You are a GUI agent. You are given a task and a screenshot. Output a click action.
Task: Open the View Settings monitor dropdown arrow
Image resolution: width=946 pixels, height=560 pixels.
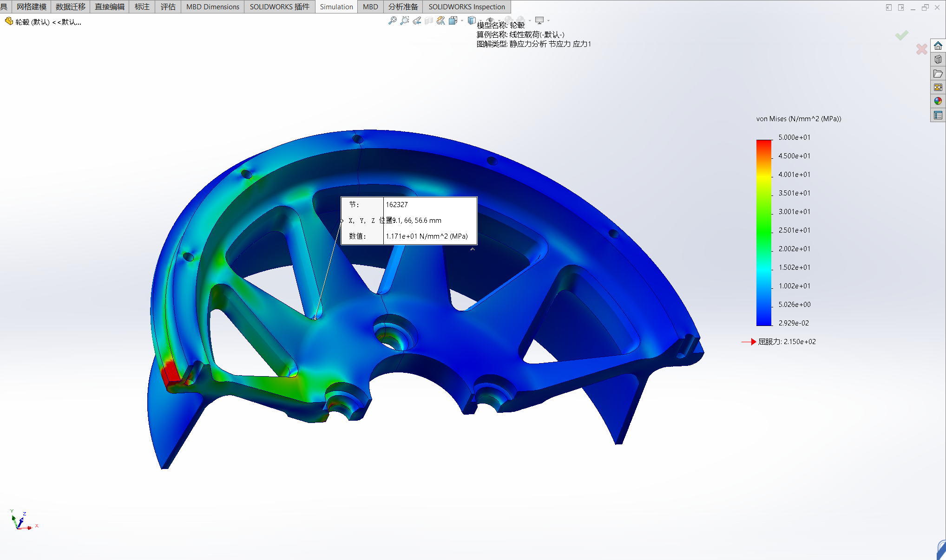[x=549, y=20]
